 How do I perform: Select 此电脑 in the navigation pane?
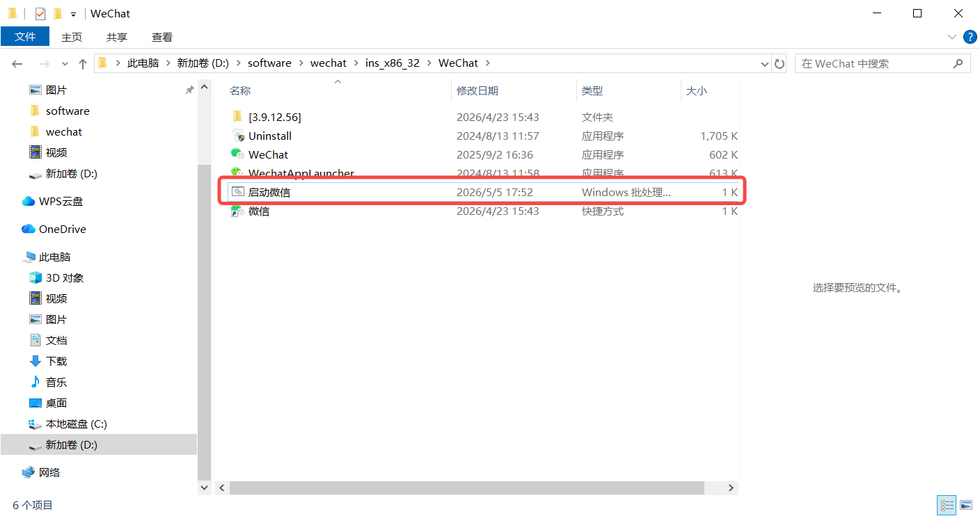54,257
